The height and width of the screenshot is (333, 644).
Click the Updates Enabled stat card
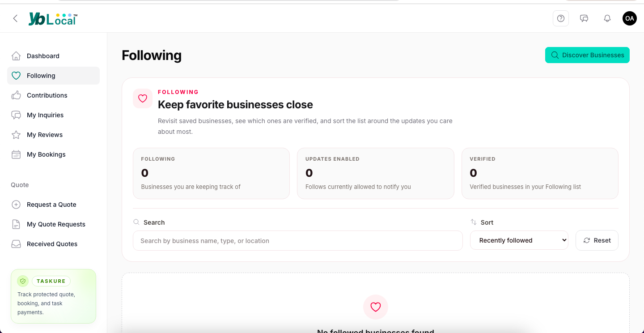pyautogui.click(x=375, y=173)
